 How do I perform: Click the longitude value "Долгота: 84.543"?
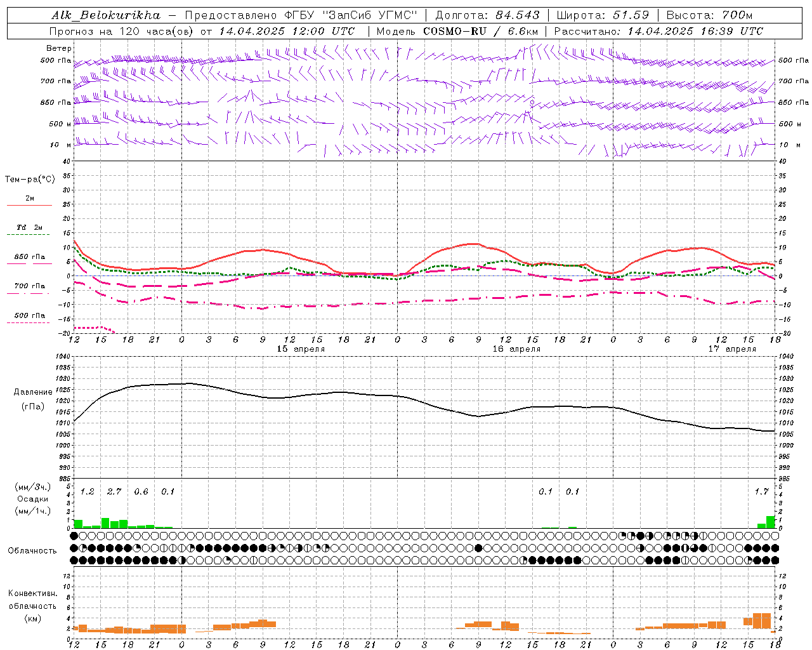point(488,15)
